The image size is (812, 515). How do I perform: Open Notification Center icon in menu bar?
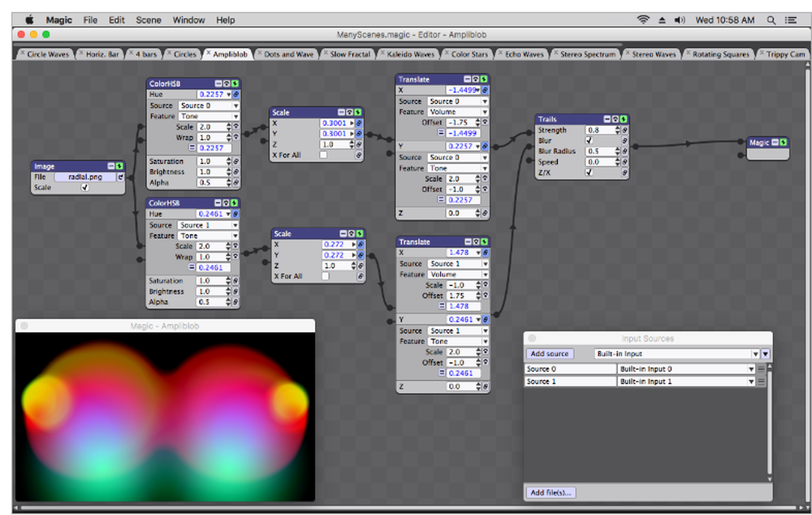(x=790, y=20)
